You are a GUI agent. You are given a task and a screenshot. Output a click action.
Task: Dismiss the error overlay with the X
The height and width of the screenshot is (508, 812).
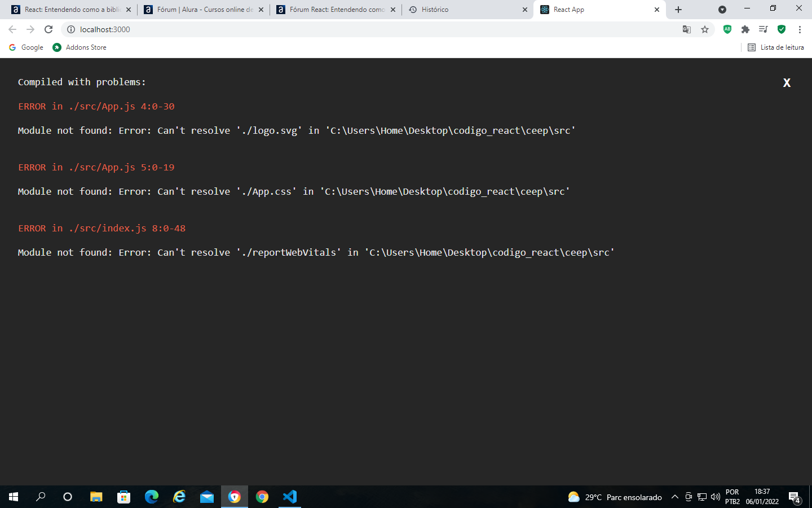point(787,83)
